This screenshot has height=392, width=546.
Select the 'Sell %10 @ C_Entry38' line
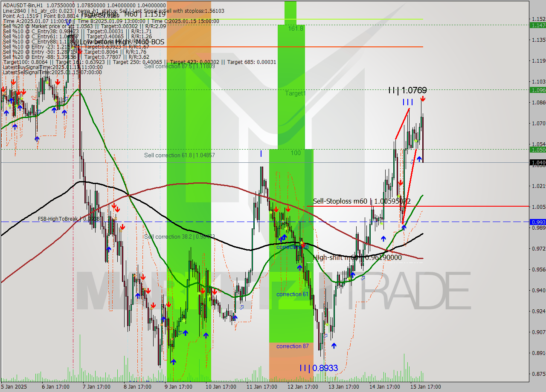(x=77, y=31)
